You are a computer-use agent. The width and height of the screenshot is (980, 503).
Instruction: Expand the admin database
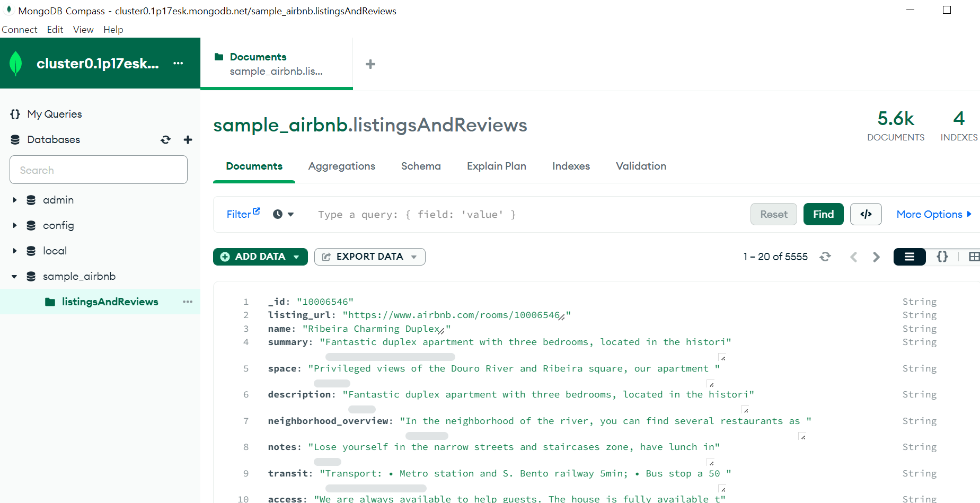point(15,200)
